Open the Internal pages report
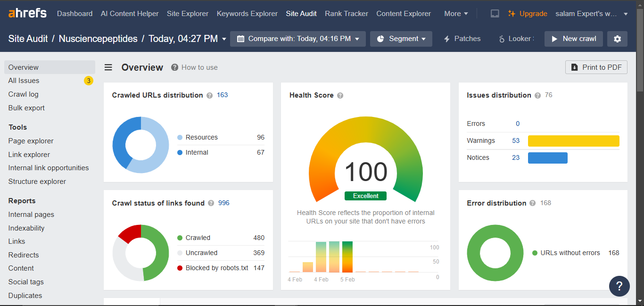 pos(31,215)
